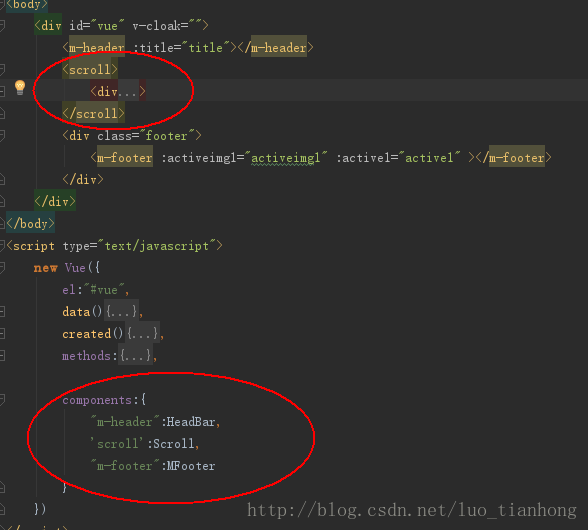Click the :title attribute value "title"
The height and width of the screenshot is (530, 588).
[x=206, y=48]
